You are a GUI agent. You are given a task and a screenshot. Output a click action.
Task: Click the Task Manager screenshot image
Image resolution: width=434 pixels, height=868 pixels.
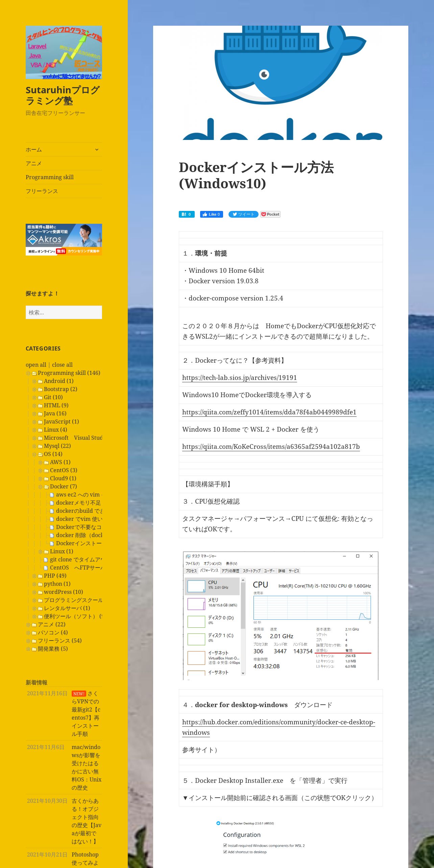281,616
